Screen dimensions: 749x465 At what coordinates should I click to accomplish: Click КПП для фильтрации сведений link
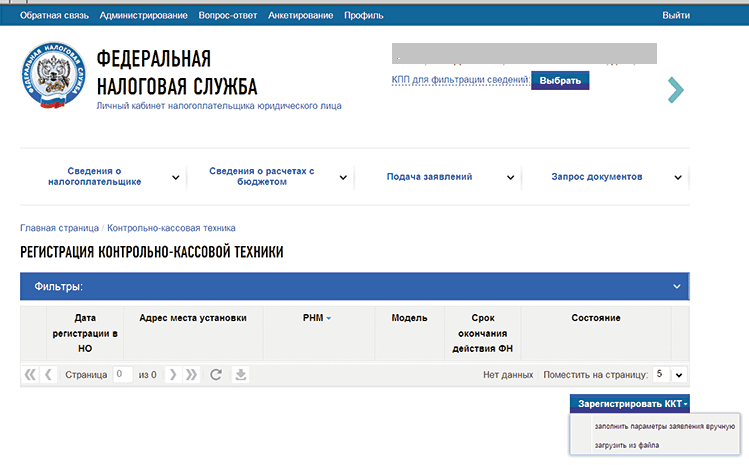click(460, 80)
